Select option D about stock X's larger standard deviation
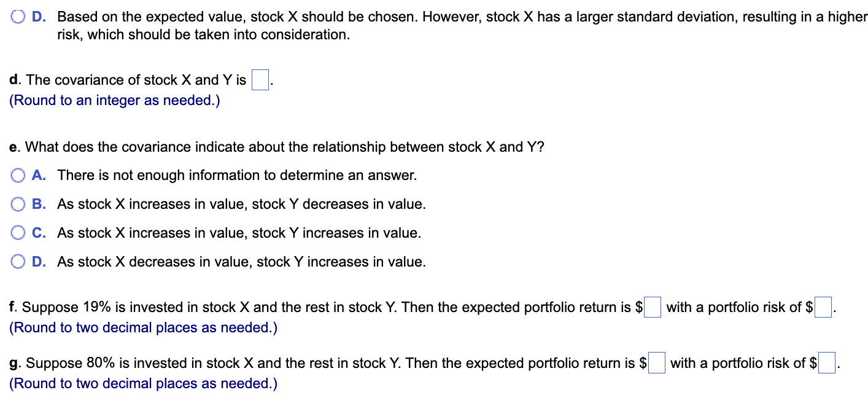This screenshot has height=414, width=868. point(17,17)
